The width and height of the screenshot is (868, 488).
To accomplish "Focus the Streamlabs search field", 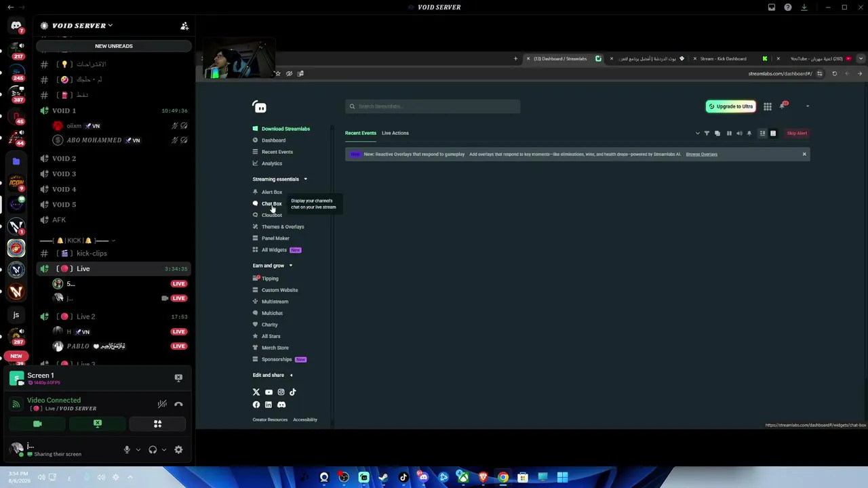I will tap(433, 106).
